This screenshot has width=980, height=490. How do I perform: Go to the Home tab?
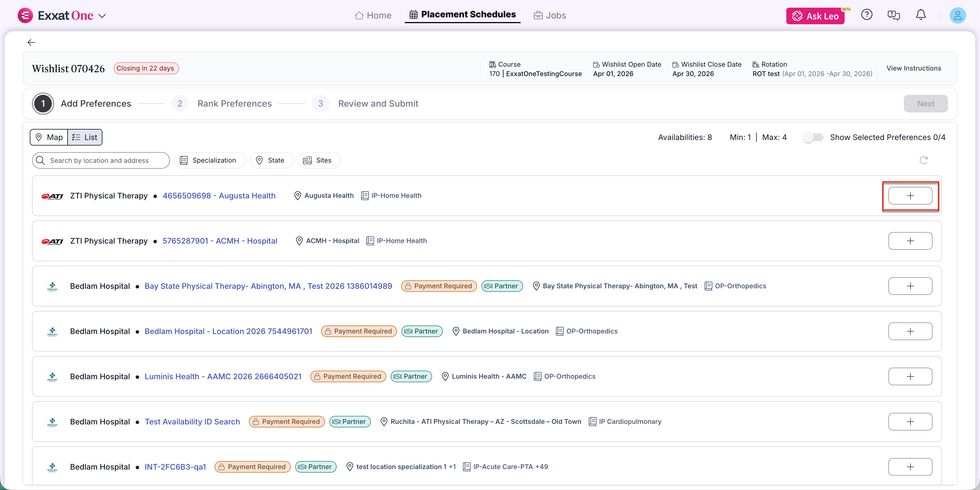click(x=373, y=16)
